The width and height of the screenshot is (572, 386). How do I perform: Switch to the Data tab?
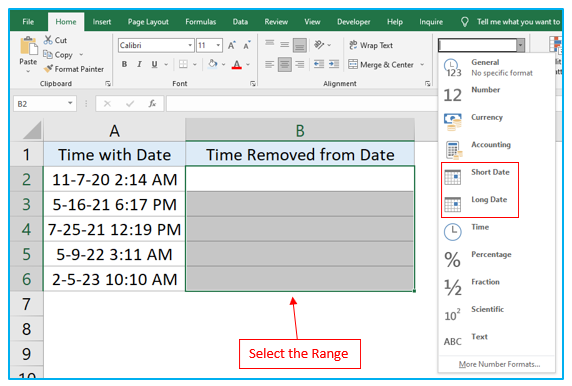(x=240, y=22)
